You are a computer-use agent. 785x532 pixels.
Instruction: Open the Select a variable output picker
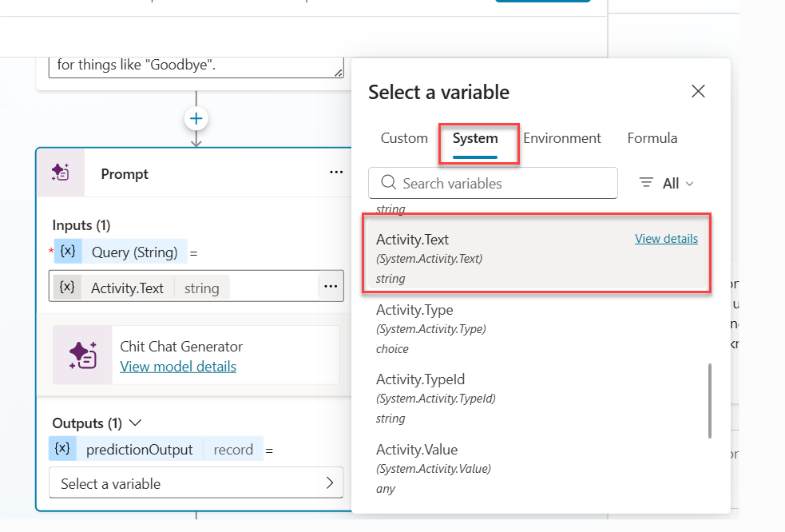196,483
